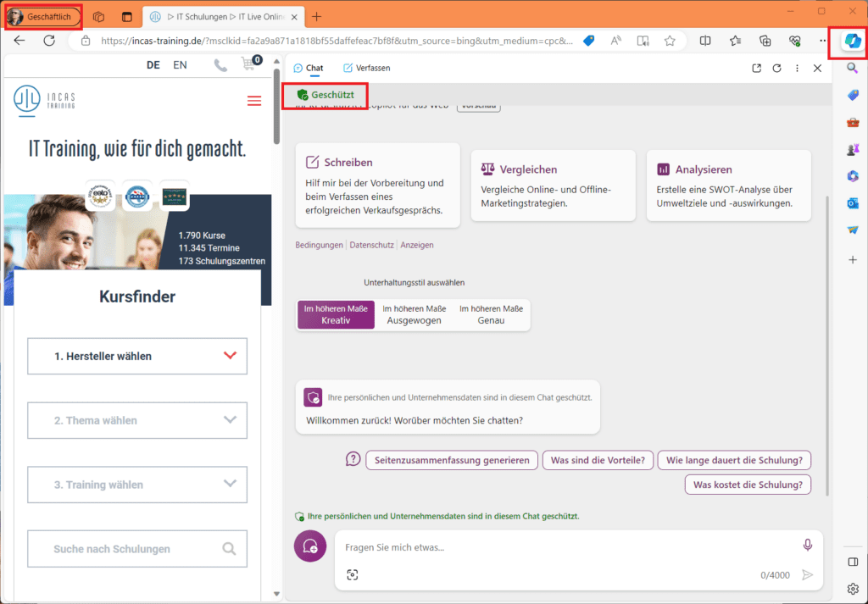
Task: Switch website language to EN
Action: (180, 65)
